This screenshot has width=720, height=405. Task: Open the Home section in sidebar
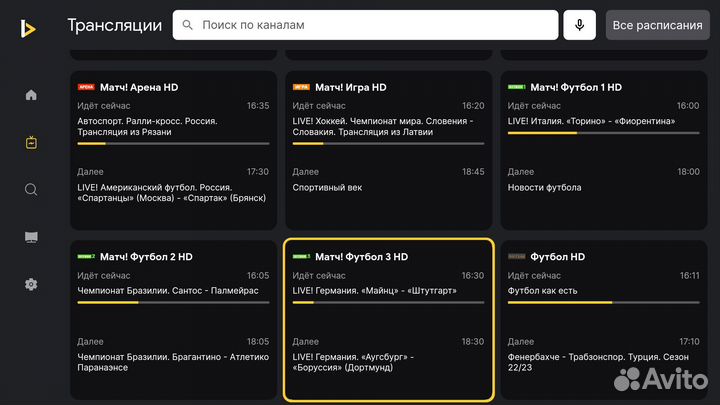(x=31, y=95)
